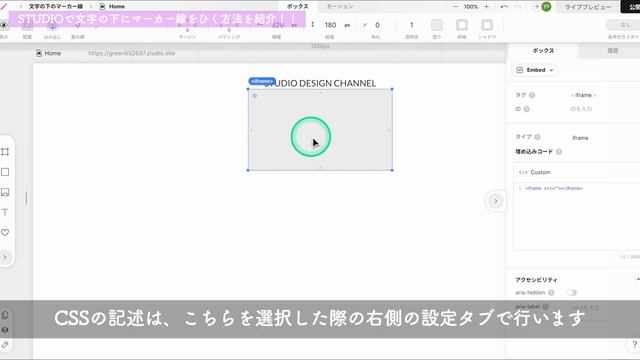Open the comment bubble icon at bottom left
The height and width of the screenshot is (360, 640).
pos(5,315)
